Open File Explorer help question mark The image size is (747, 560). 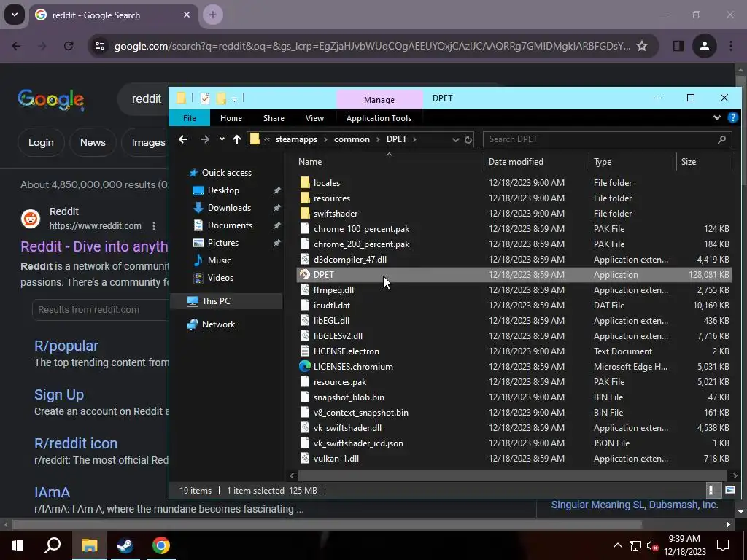point(732,117)
